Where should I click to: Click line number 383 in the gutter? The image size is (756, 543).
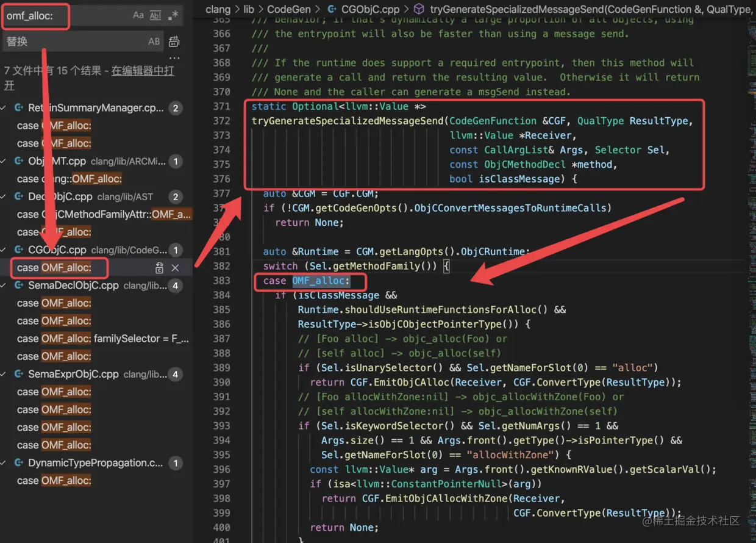pos(222,281)
